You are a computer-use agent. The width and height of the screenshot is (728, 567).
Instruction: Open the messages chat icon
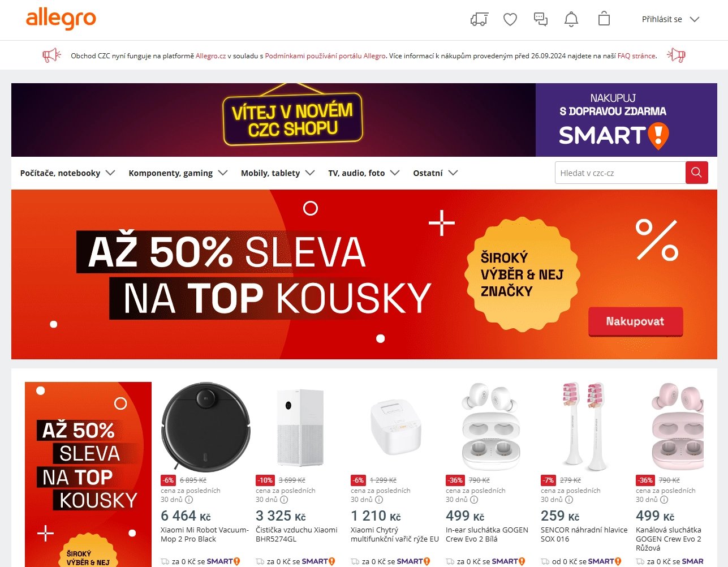point(541,19)
